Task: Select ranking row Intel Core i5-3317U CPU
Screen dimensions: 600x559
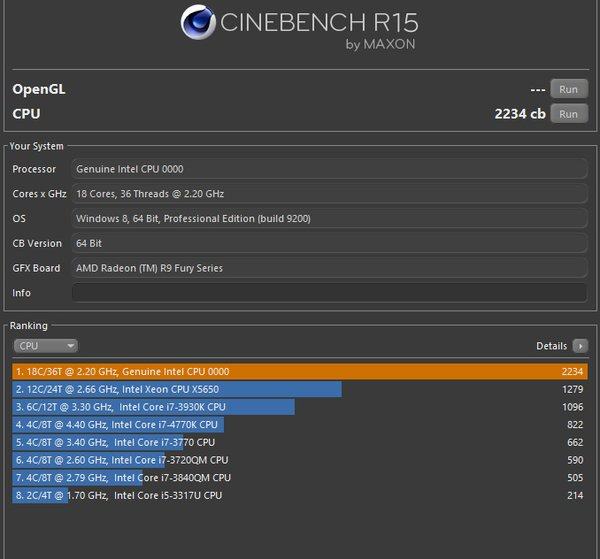Action: click(x=300, y=495)
